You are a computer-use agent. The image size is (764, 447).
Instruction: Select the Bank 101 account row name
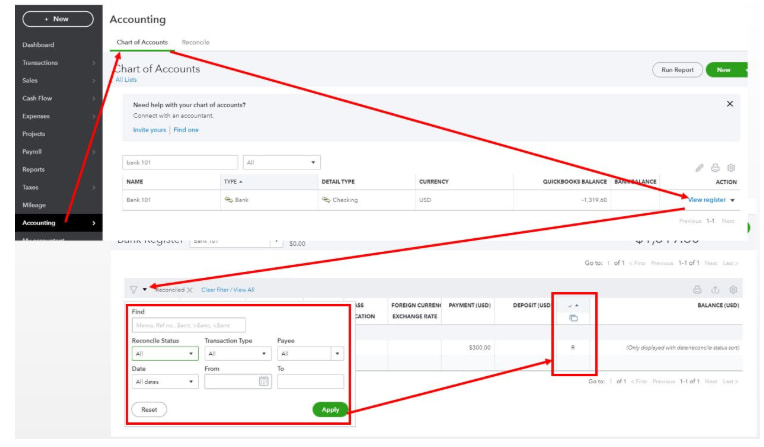[x=138, y=200]
